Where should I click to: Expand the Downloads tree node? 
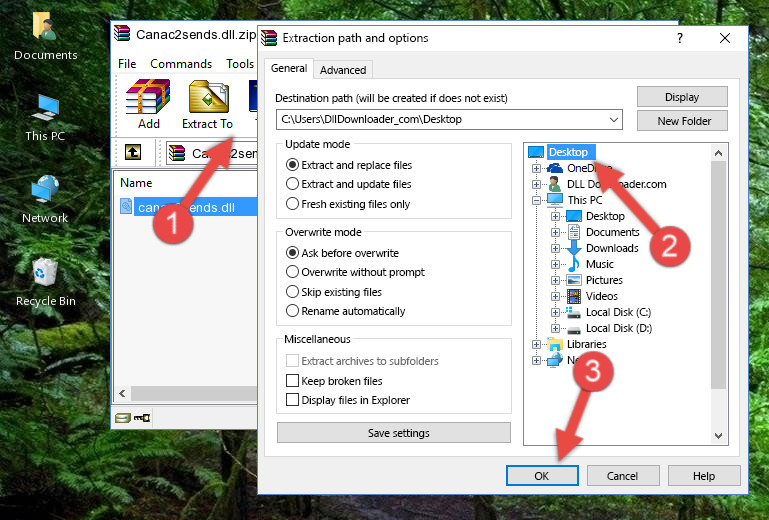click(x=555, y=248)
